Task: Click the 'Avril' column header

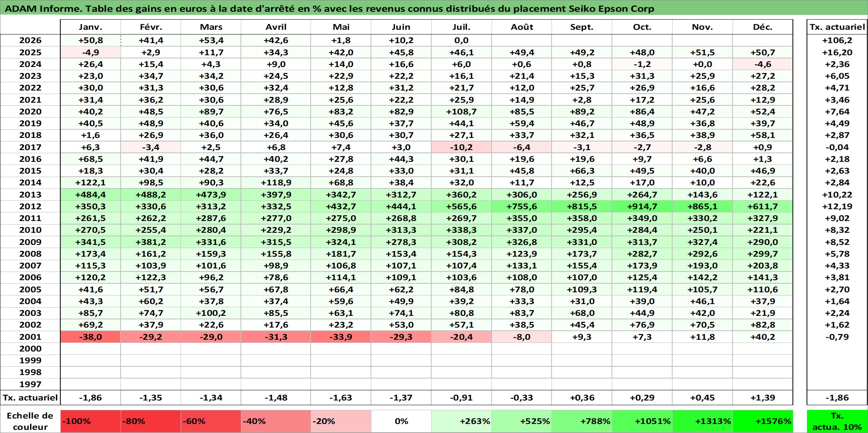Action: pos(276,27)
